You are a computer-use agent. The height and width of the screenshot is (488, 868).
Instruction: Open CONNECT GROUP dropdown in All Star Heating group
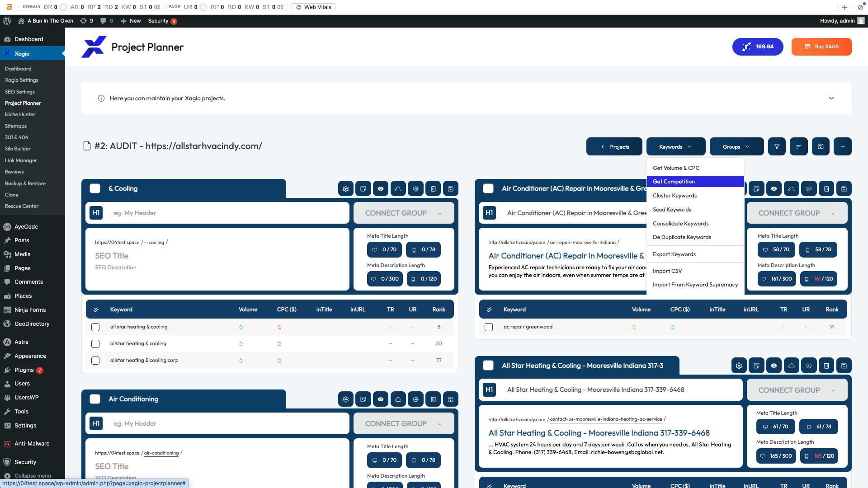click(x=797, y=390)
